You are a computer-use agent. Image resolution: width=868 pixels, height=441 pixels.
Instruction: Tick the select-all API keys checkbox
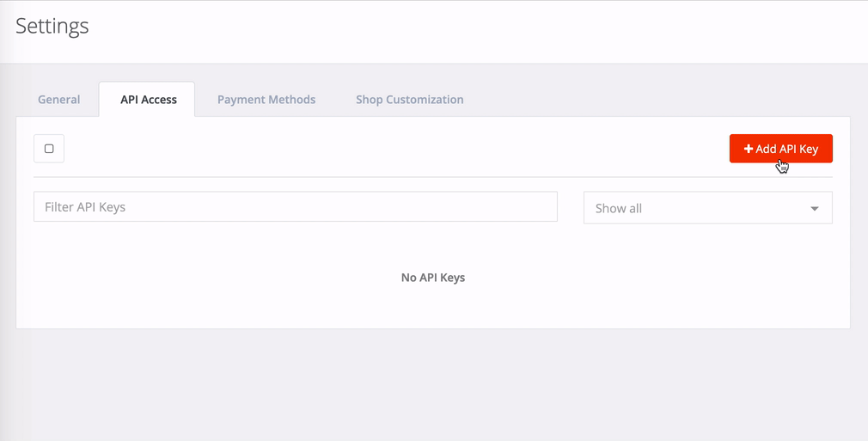point(49,149)
